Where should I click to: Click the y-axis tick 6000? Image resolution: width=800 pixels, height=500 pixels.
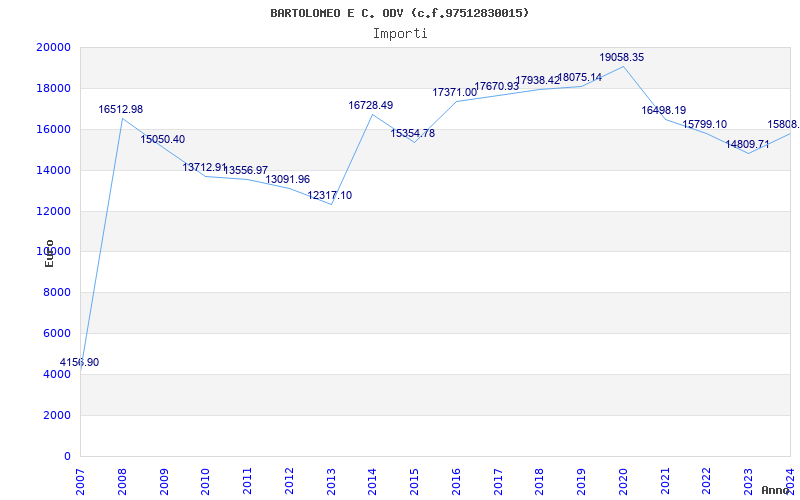tap(56, 333)
